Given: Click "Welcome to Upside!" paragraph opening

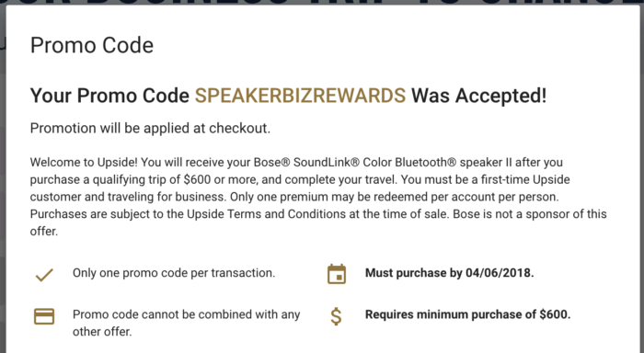Looking at the screenshot, I should (x=84, y=163).
